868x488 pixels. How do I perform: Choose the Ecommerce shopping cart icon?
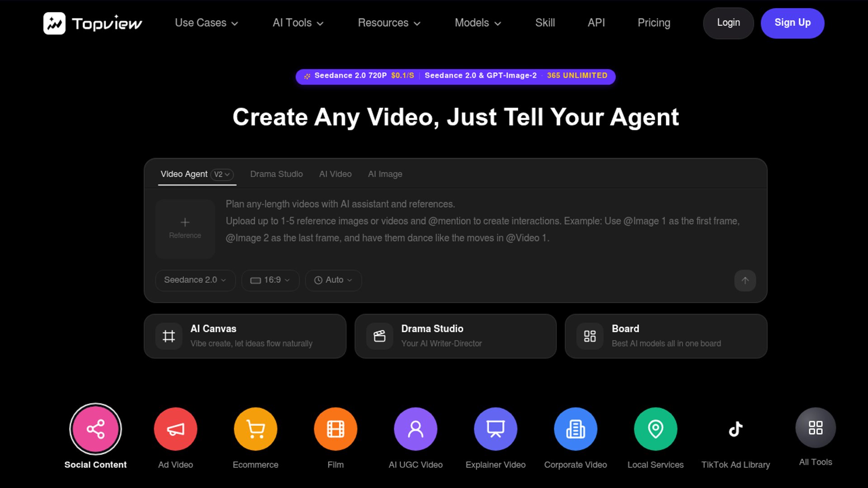(x=255, y=429)
